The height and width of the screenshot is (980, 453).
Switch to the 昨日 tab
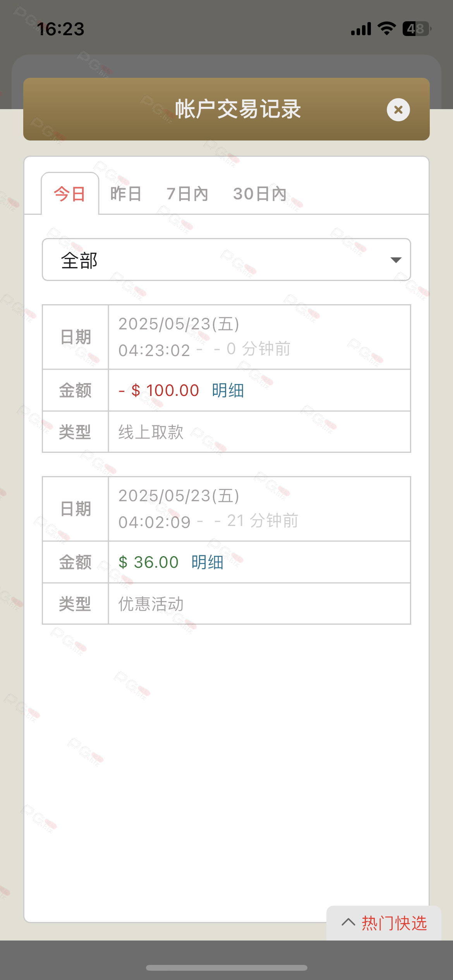125,194
